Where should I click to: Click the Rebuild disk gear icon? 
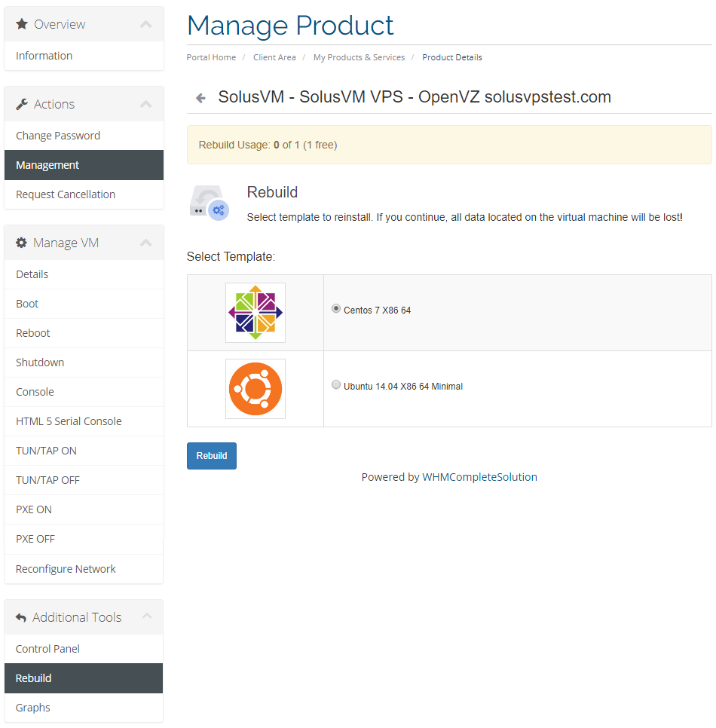(209, 203)
